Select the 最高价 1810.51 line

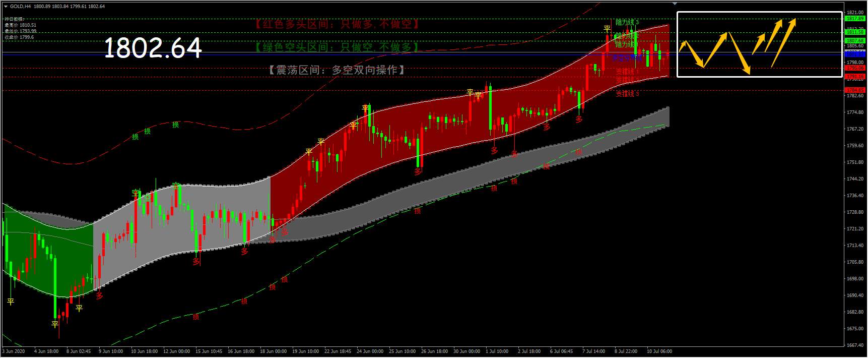pos(20,25)
